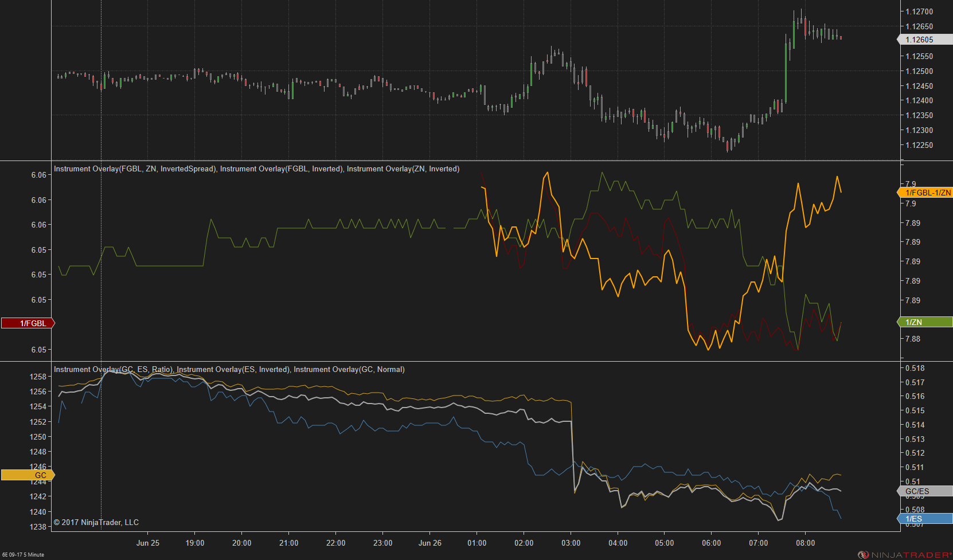Click the 19:00 time axis label
Screen dimensions: 953x560
point(195,543)
